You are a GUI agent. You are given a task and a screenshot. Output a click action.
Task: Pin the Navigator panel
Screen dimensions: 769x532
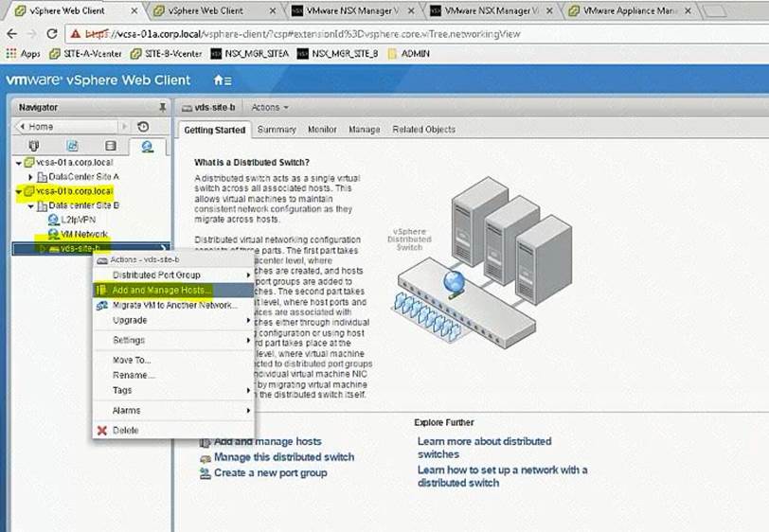coord(162,108)
